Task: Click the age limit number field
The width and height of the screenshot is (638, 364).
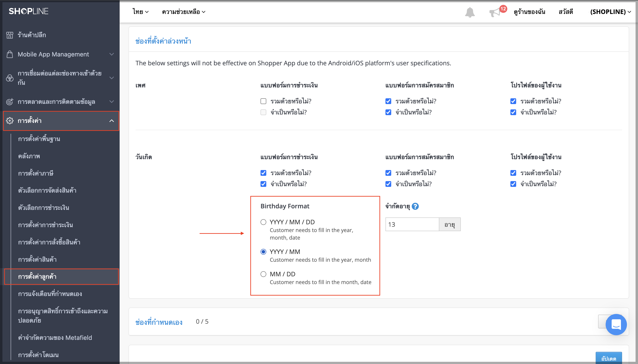Action: 412,225
